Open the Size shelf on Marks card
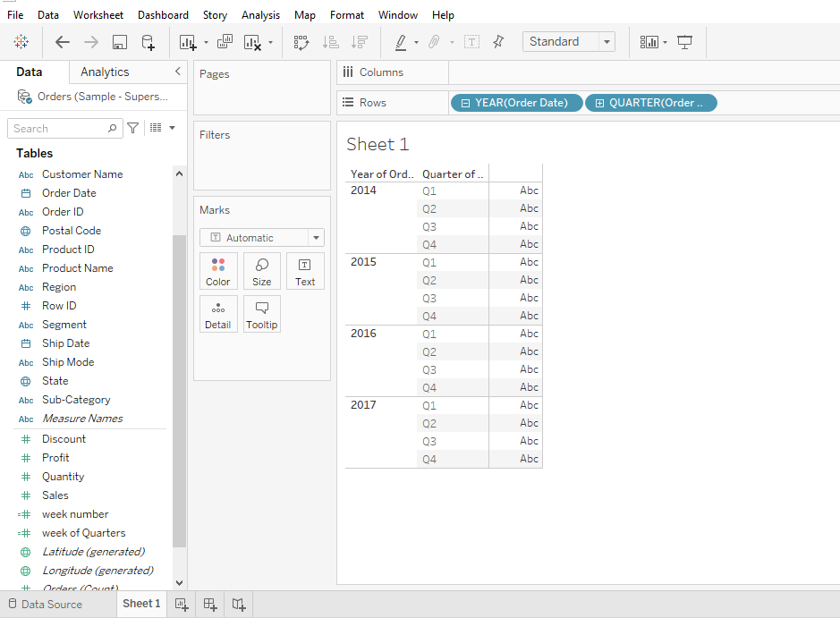The height and width of the screenshot is (618, 840). 261,271
